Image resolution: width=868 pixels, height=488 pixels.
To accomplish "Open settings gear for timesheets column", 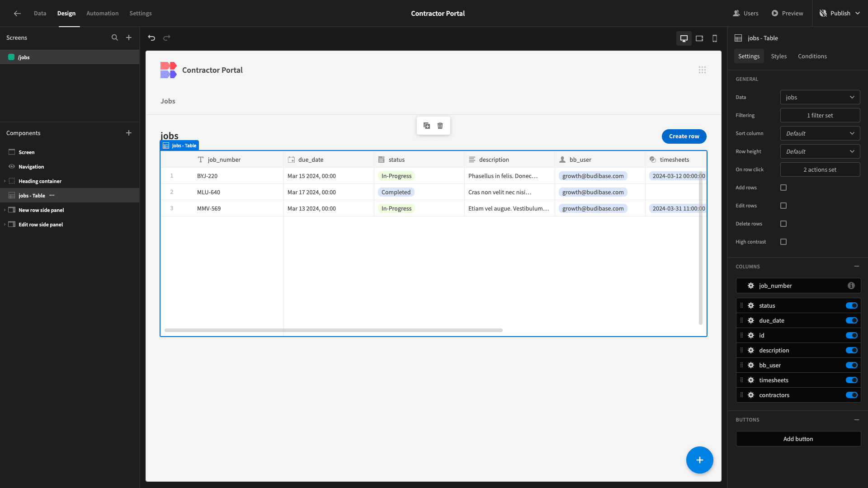I will 751,380.
